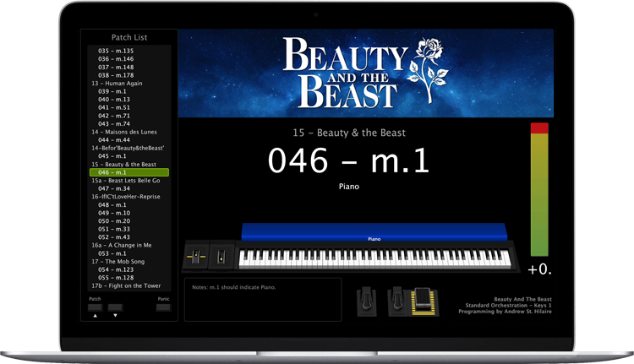
Task: Click the previous patch button above up arrow
Action: coord(95,307)
